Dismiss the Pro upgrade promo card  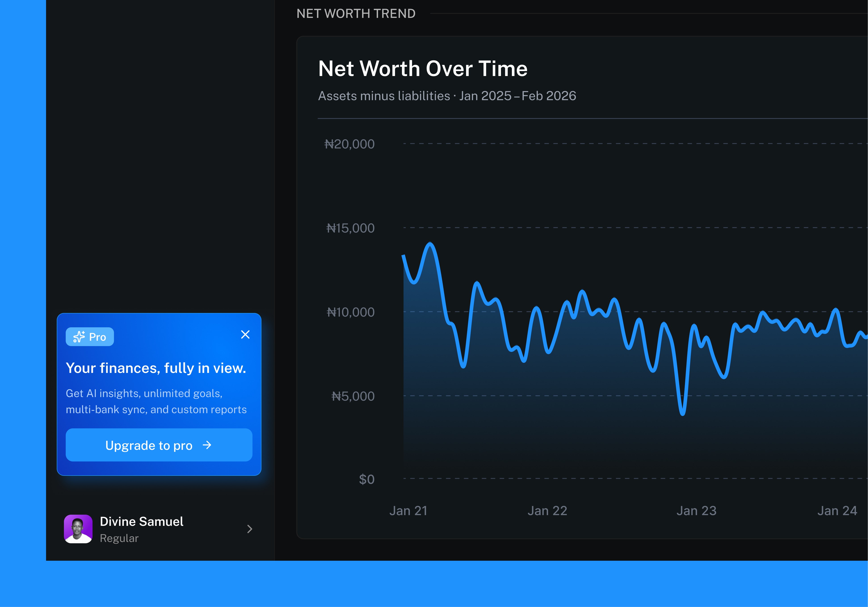(245, 334)
